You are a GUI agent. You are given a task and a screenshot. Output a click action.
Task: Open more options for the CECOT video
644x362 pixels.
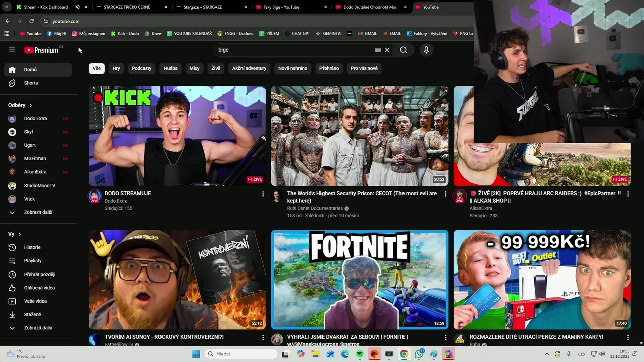[x=445, y=194]
